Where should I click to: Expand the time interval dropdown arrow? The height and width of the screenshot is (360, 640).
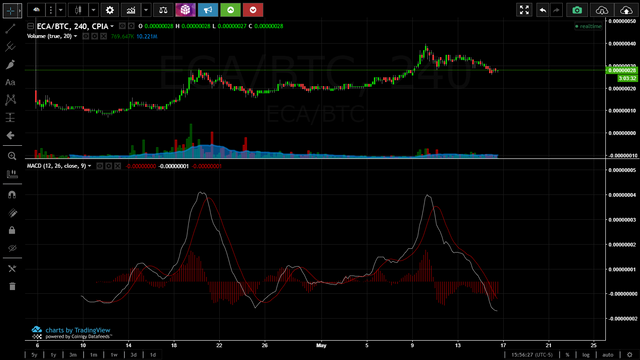(60, 10)
